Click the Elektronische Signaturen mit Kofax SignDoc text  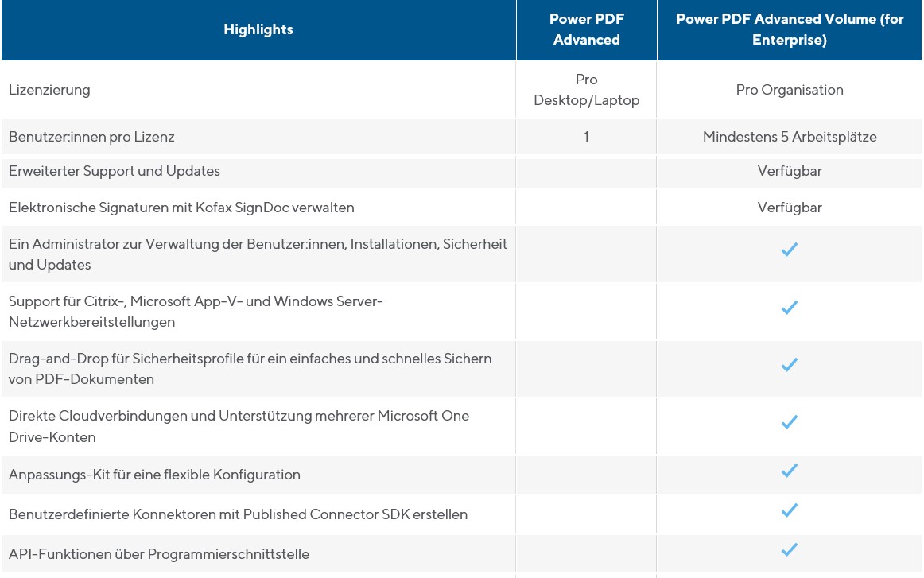pyautogui.click(x=181, y=208)
